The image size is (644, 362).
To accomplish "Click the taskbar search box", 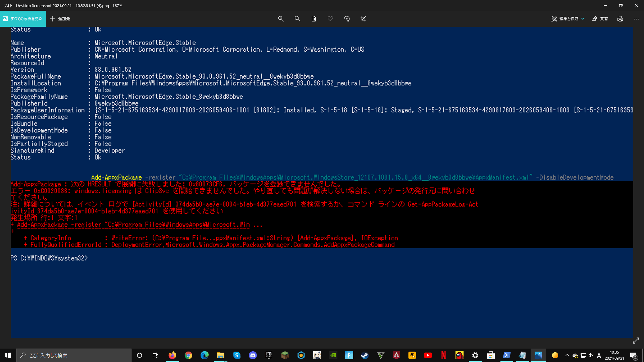I will pos(74,355).
